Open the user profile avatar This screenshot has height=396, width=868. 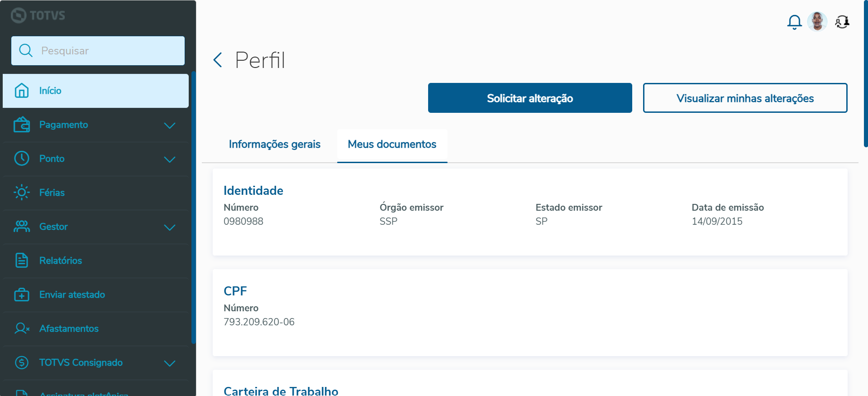tap(817, 21)
